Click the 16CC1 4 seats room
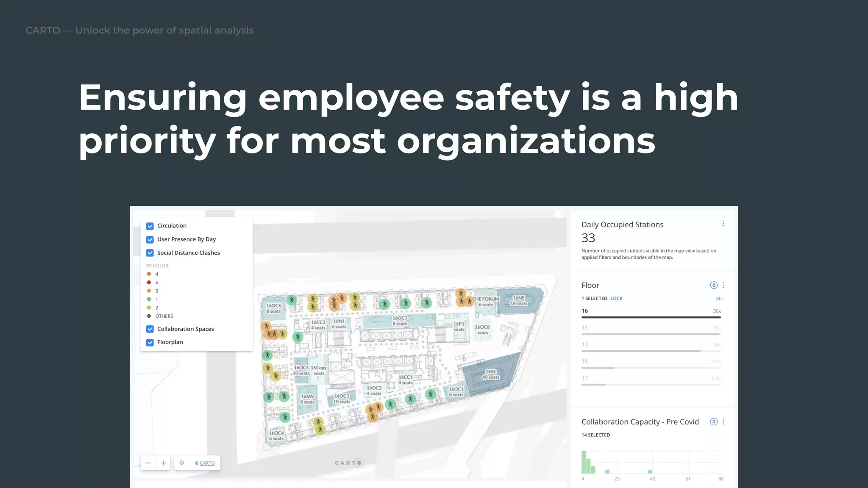 [405, 380]
